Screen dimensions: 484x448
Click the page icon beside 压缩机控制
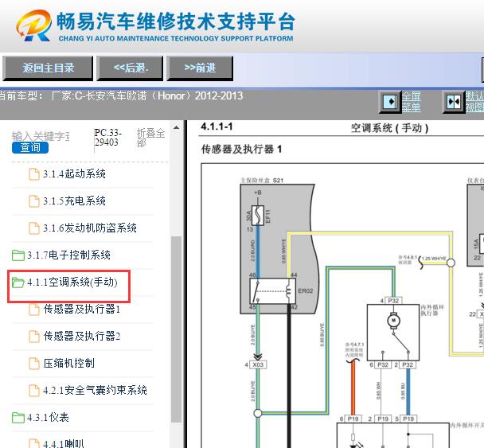pos(34,364)
